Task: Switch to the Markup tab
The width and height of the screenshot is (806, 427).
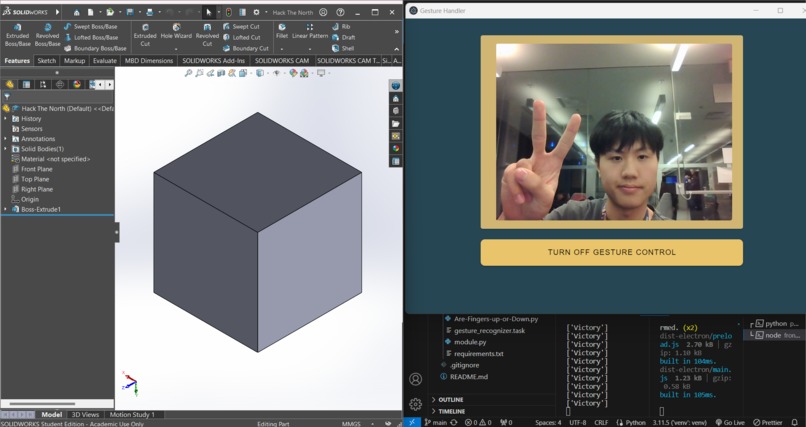Action: tap(74, 61)
